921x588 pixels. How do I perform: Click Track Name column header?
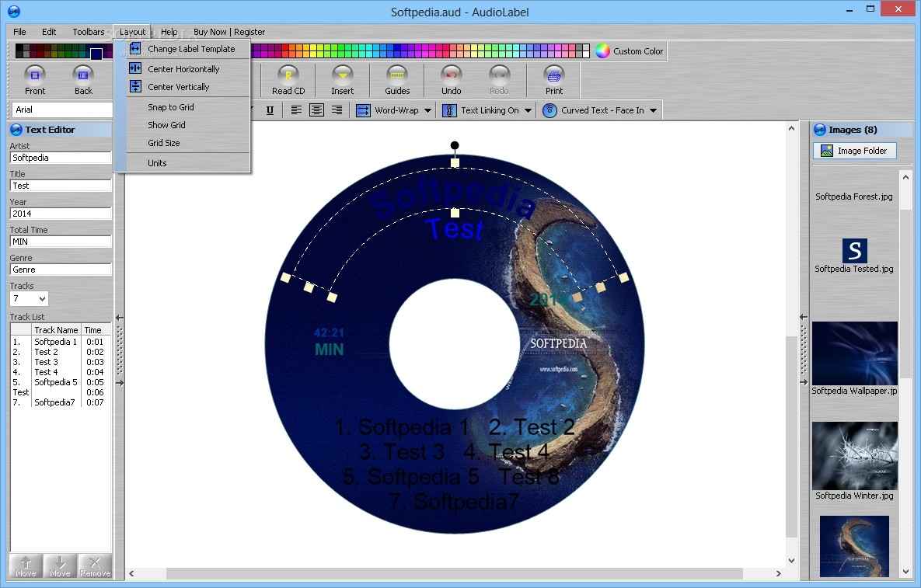[56, 330]
